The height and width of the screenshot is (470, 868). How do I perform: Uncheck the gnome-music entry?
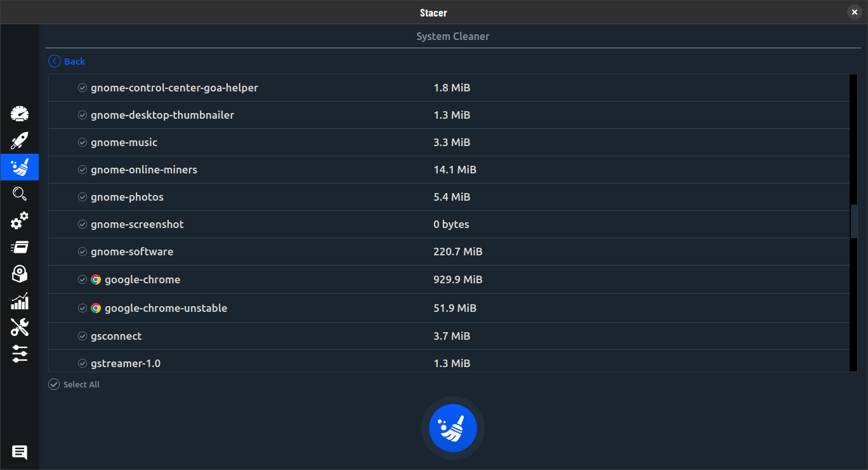[x=82, y=142]
